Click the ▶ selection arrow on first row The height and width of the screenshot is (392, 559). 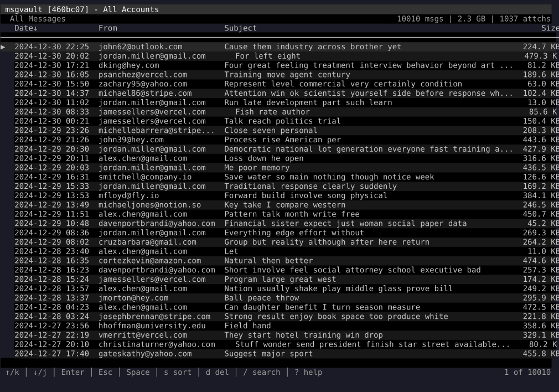4,47
